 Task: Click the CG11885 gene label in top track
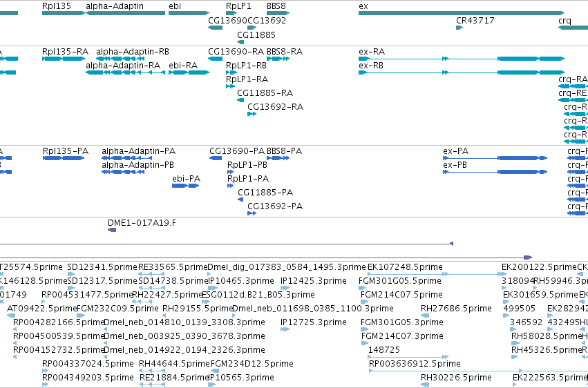[256, 35]
